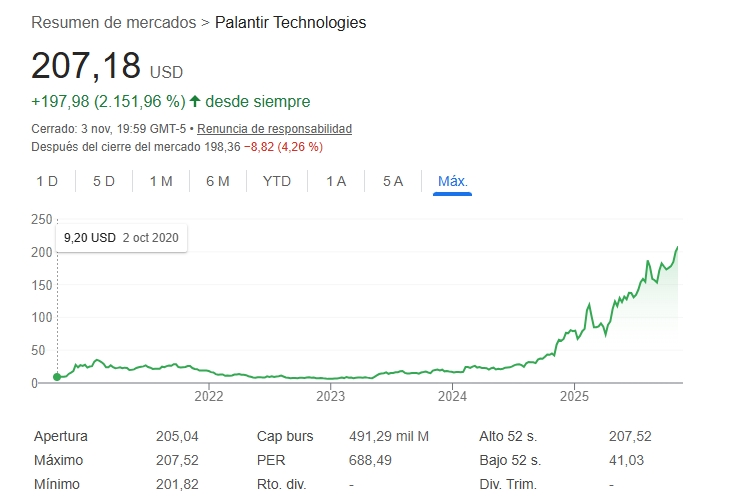Open the Renuncia de responsabilidad link
Image resolution: width=736 pixels, height=497 pixels.
pyautogui.click(x=274, y=129)
